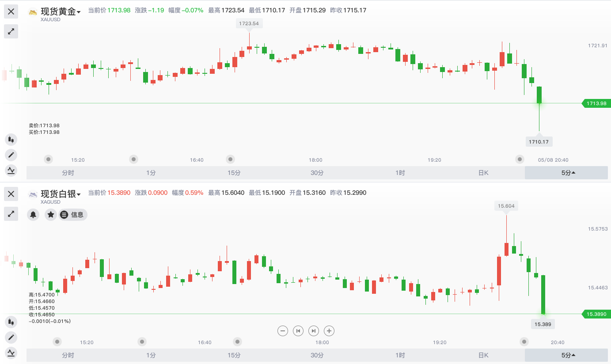611x364 pixels.
Task: Switch gold chart to 分时 tab
Action: point(68,173)
